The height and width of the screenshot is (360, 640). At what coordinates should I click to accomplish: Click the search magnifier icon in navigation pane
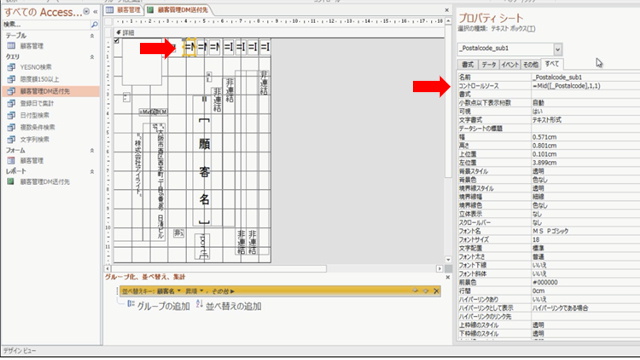coord(94,24)
